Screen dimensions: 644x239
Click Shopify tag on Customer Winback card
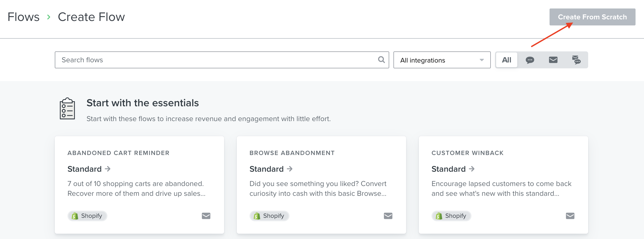(451, 216)
